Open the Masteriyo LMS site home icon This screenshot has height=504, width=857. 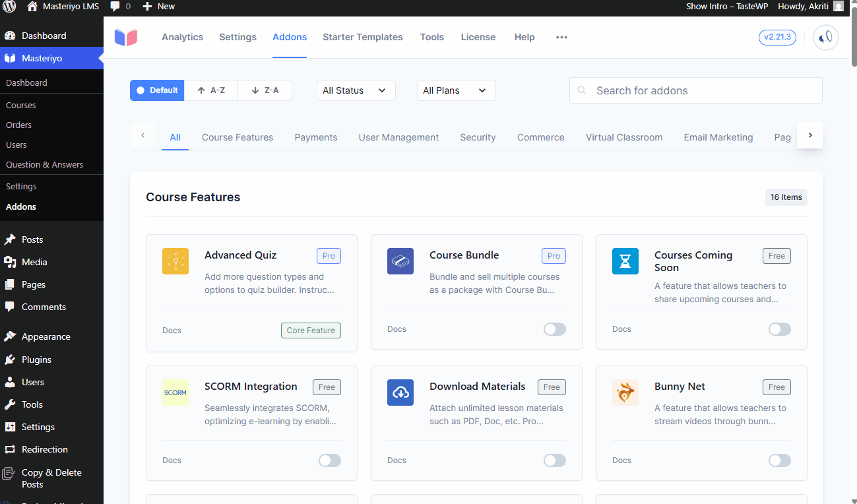pos(32,7)
